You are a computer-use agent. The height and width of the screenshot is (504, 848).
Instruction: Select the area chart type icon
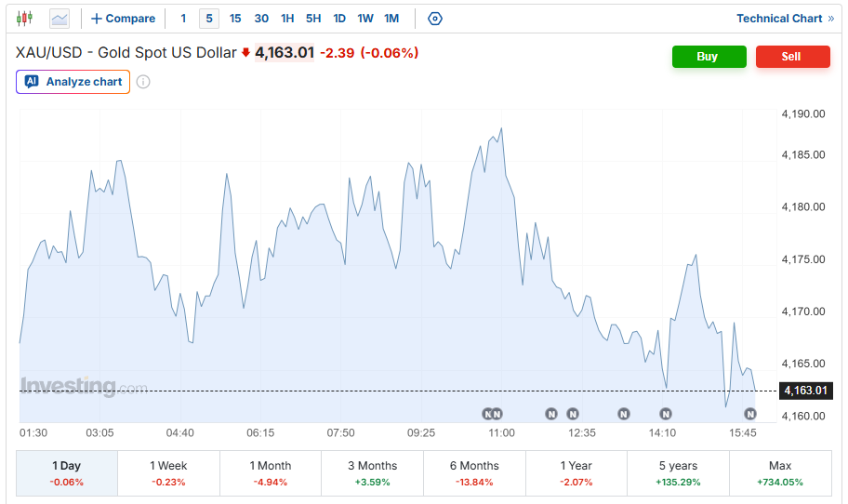click(60, 19)
